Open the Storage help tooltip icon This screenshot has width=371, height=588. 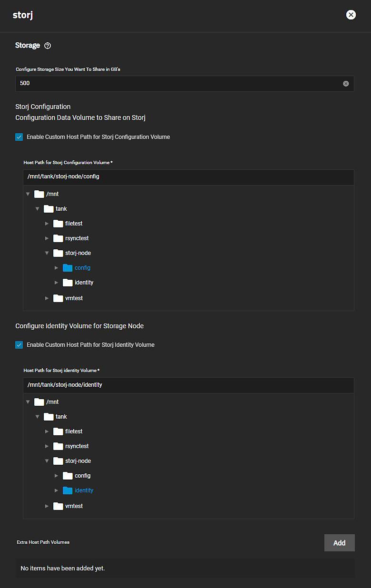[x=48, y=46]
